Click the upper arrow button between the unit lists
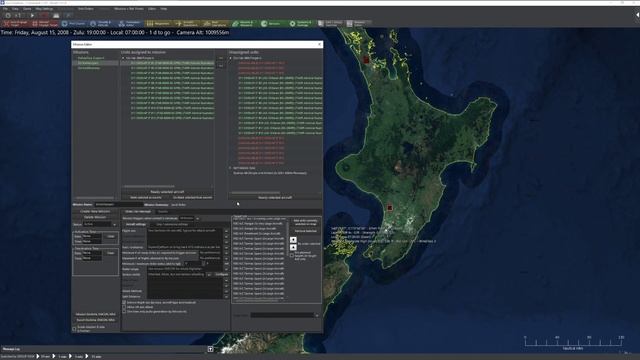Screen dimensions: 640x360 (221, 58)
